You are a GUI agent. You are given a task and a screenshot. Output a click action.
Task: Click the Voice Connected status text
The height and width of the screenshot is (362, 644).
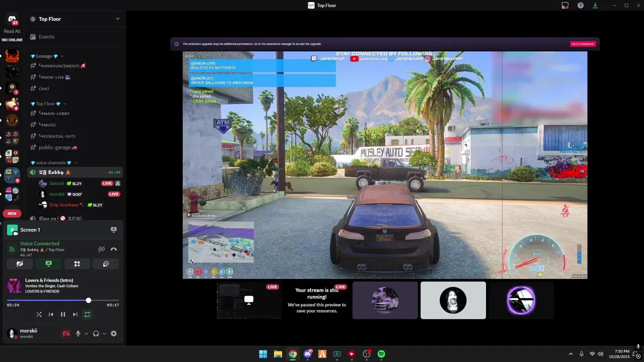[x=40, y=243]
